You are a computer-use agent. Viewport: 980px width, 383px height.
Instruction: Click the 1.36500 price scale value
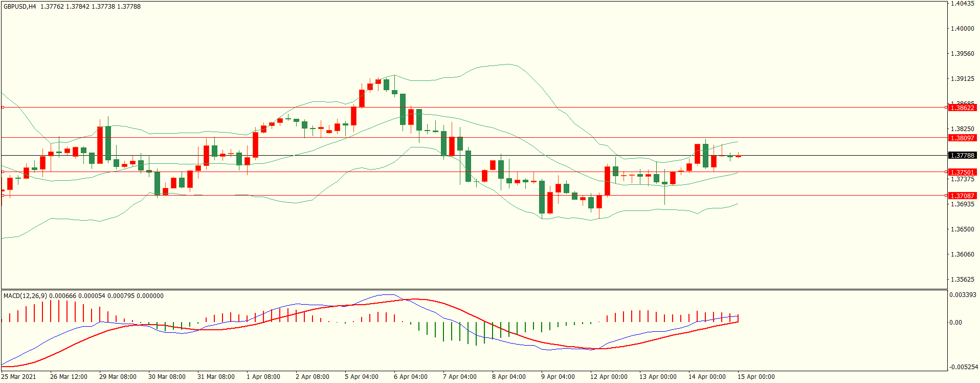coord(962,229)
